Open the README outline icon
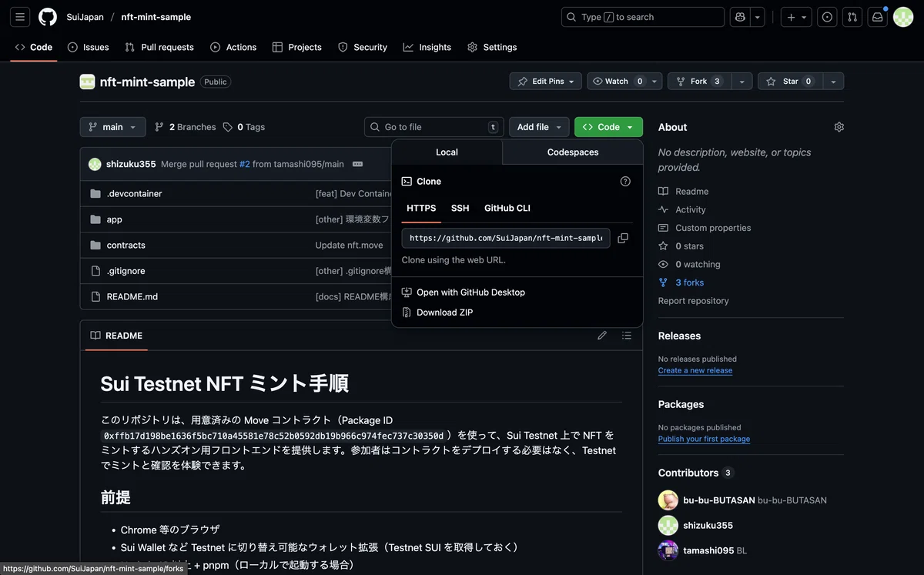This screenshot has width=924, height=575. [x=627, y=336]
